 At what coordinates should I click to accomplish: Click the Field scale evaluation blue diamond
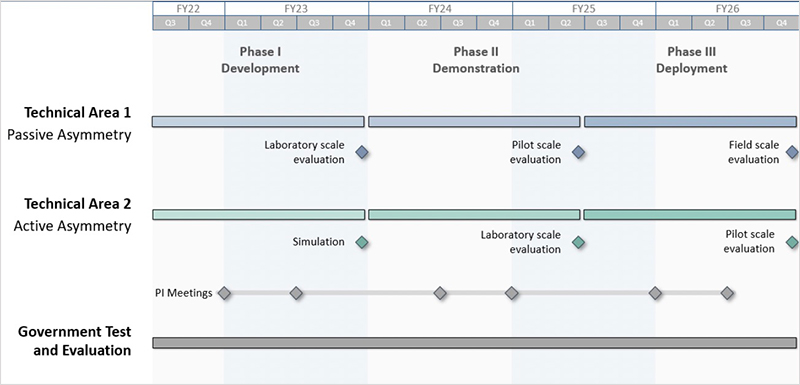click(x=792, y=152)
